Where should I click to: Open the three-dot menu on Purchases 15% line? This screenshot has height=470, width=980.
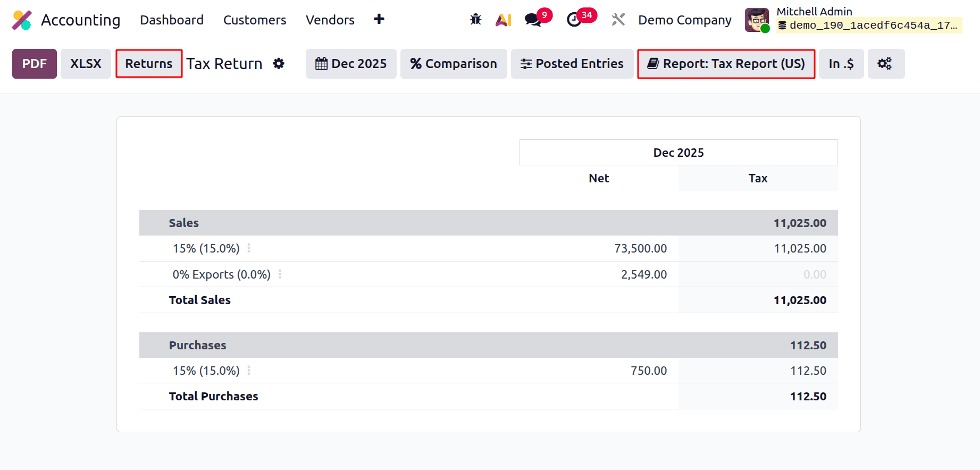[x=249, y=371]
